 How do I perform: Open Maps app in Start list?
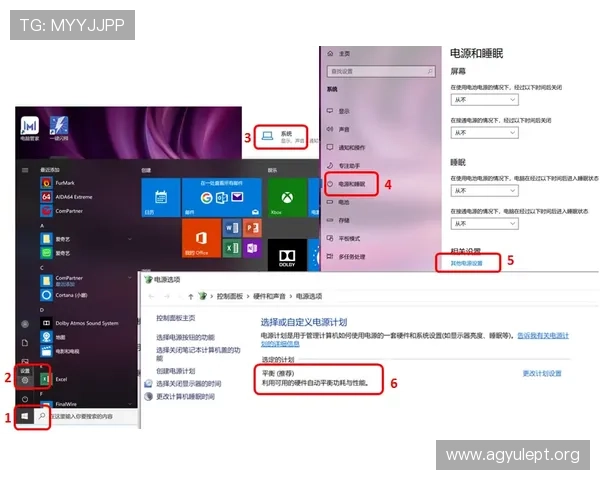[x=53, y=337]
